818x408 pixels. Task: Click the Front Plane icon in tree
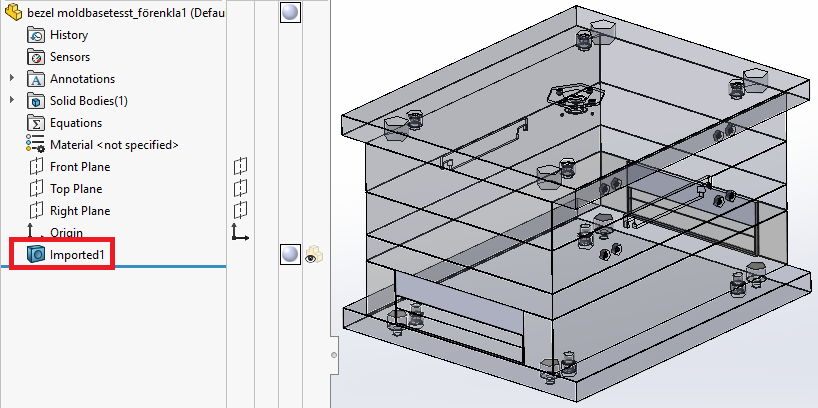click(x=37, y=167)
